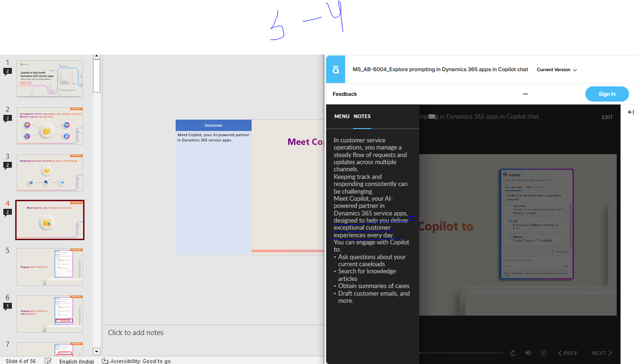Click EXIT in the course player

click(x=607, y=117)
